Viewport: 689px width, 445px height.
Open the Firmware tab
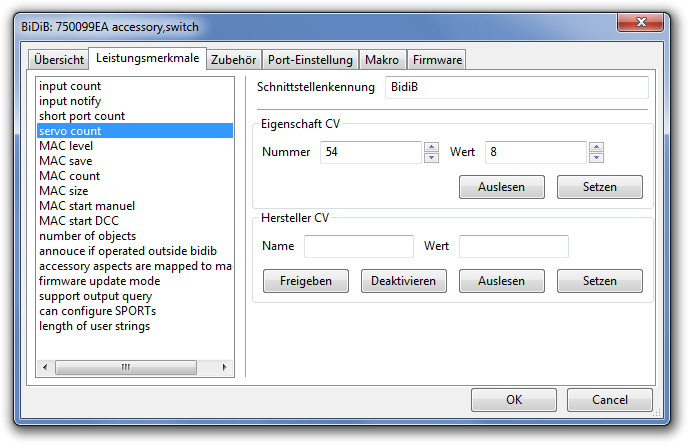(437, 60)
